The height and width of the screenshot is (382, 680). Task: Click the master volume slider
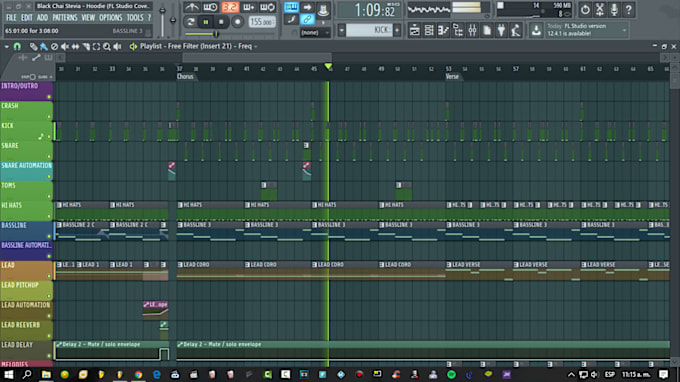(x=162, y=20)
